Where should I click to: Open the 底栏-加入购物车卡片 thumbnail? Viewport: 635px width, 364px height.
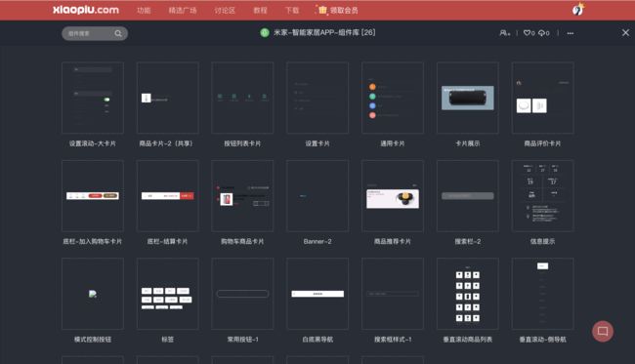pos(93,196)
